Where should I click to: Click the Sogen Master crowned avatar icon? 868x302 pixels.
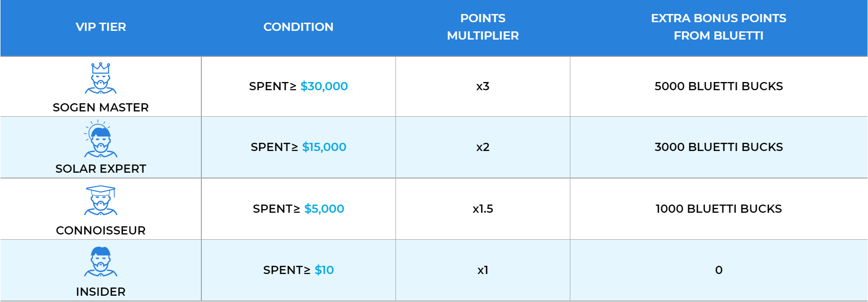tap(101, 78)
